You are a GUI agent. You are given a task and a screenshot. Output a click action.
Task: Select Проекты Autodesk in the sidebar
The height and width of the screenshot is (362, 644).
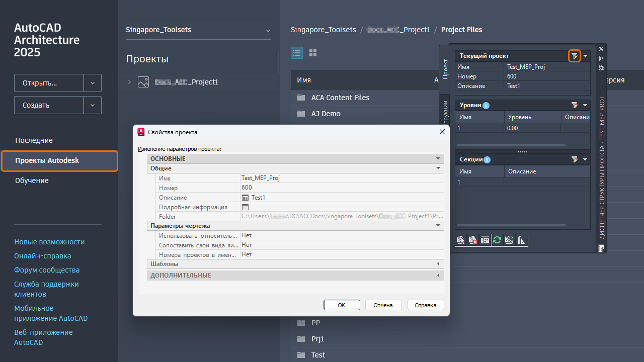point(59,161)
